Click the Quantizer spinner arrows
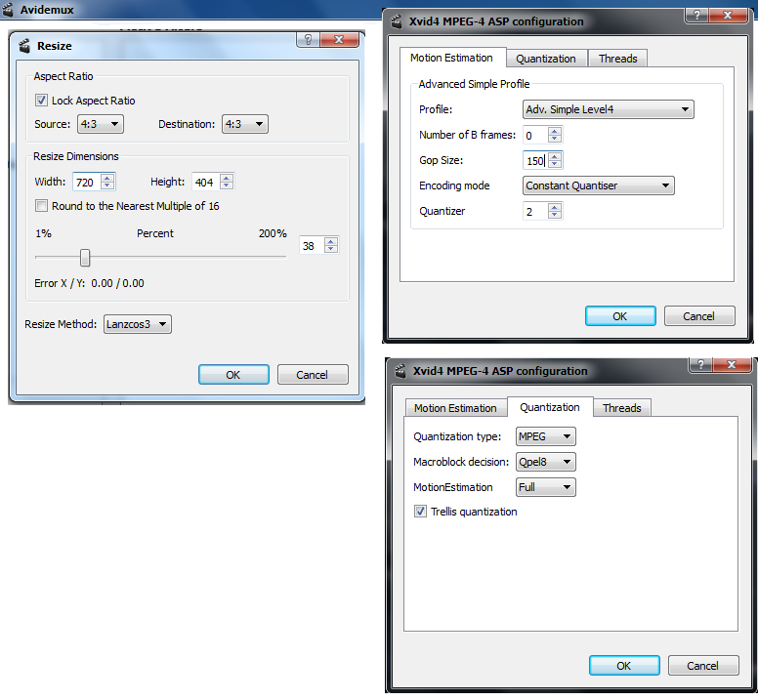This screenshot has width=758, height=700. pyautogui.click(x=555, y=211)
